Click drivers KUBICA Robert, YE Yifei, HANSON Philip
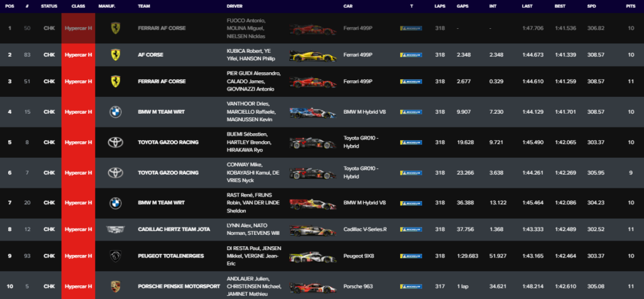 pyautogui.click(x=252, y=55)
